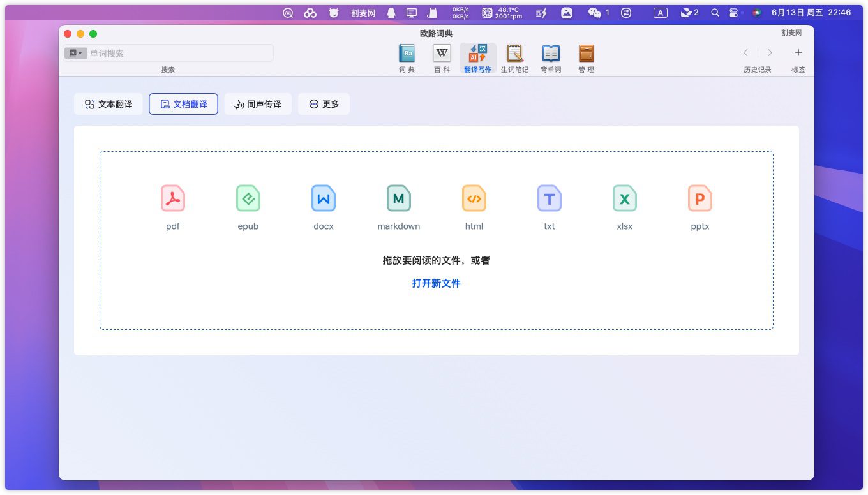Pick the pptx file type icon
The image size is (868, 495).
tap(700, 198)
